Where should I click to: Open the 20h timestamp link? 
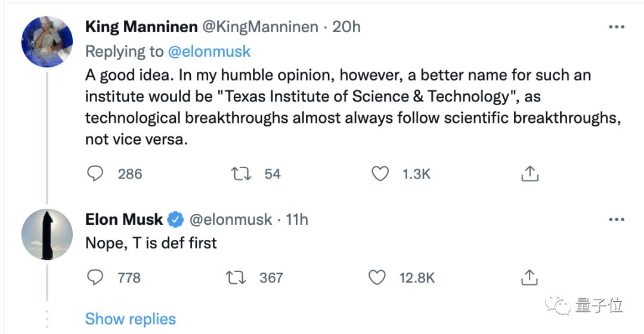pyautogui.click(x=346, y=27)
